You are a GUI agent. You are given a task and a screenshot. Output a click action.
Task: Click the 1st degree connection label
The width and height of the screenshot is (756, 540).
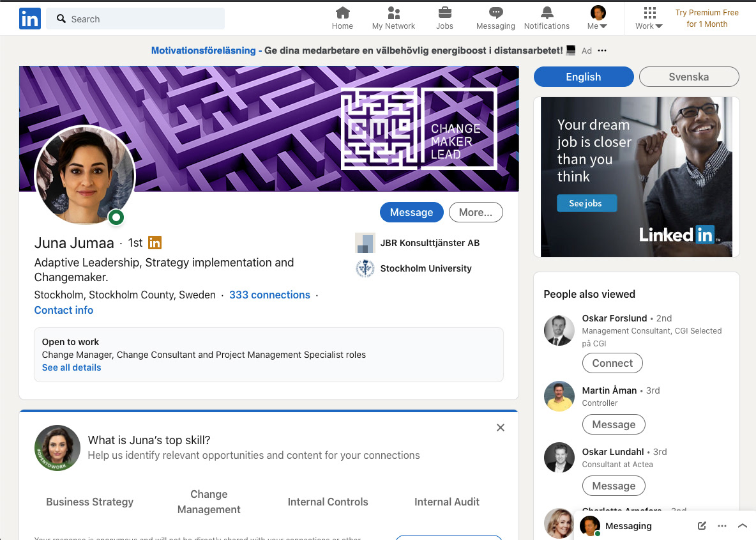pos(135,243)
